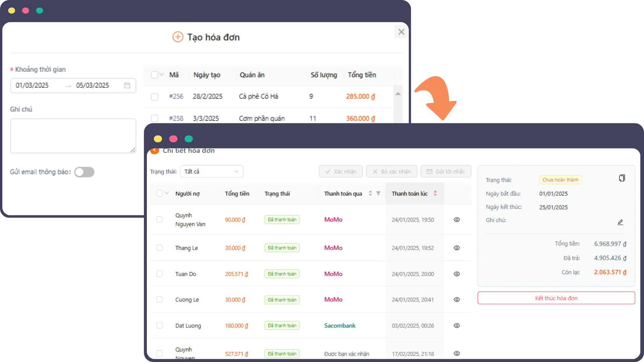Tick checkbox for order #258

154,118
